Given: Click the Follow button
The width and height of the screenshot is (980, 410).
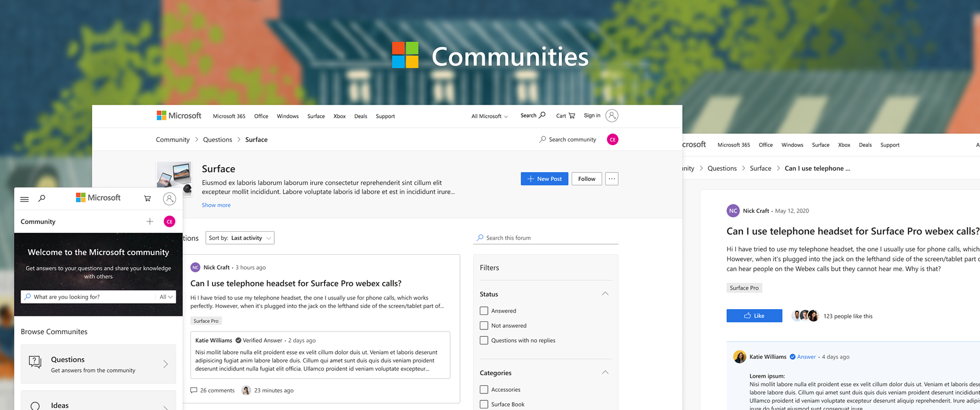Looking at the screenshot, I should [587, 179].
